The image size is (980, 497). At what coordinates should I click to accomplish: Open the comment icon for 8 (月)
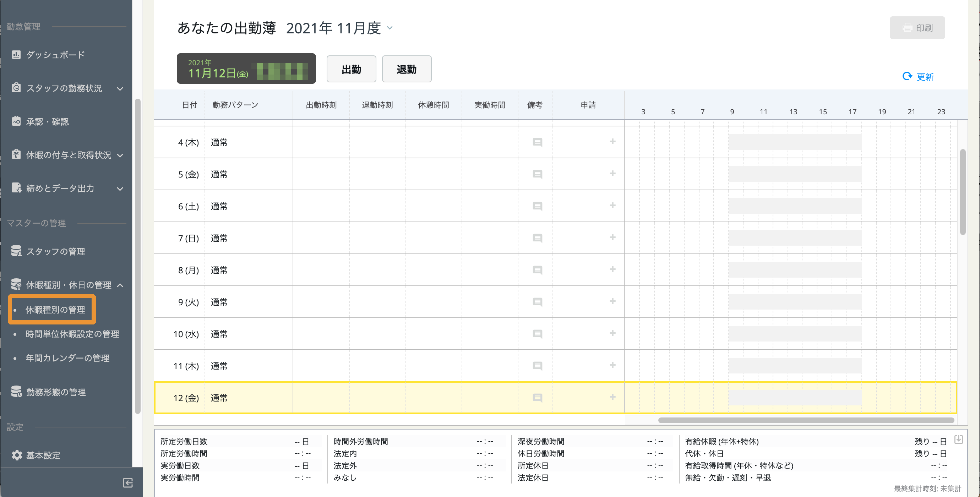click(x=537, y=270)
